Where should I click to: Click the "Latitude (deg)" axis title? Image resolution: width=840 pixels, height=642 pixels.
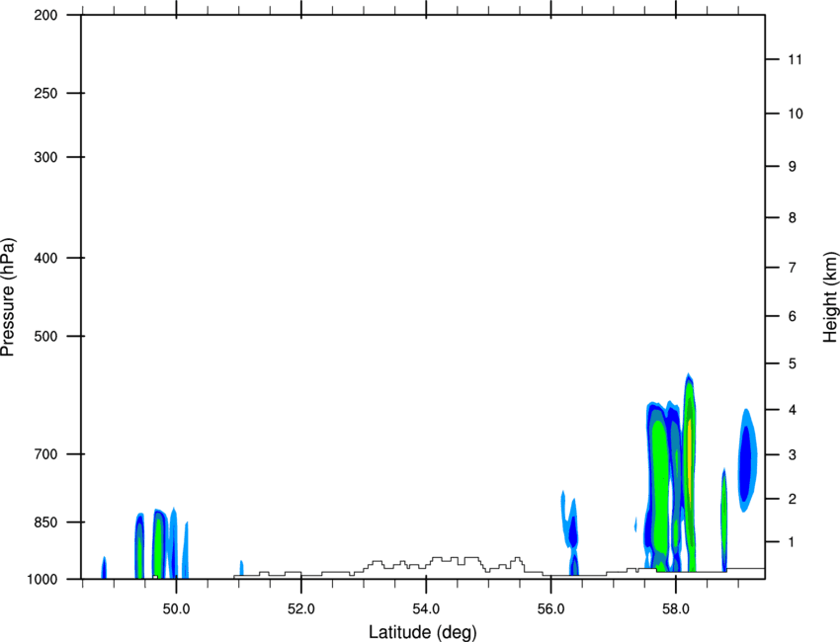(423, 632)
